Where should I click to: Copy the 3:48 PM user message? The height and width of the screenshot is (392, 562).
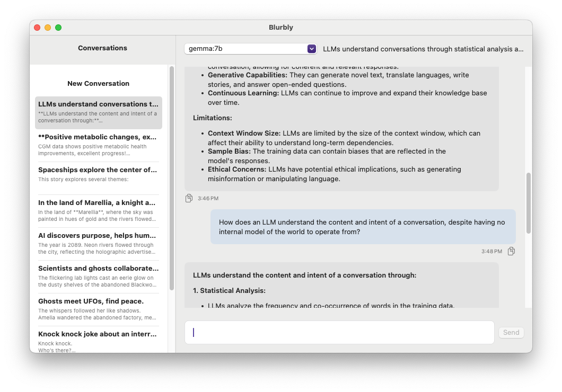coord(511,251)
